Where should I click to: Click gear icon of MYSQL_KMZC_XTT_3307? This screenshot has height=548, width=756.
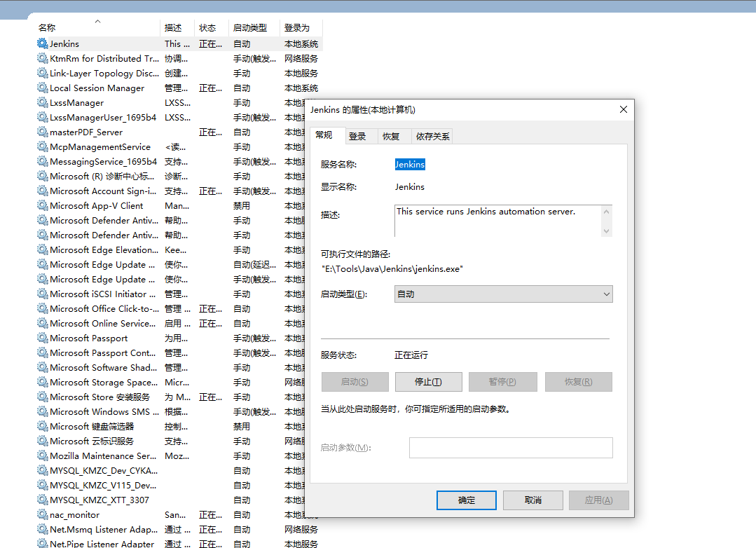coord(43,500)
